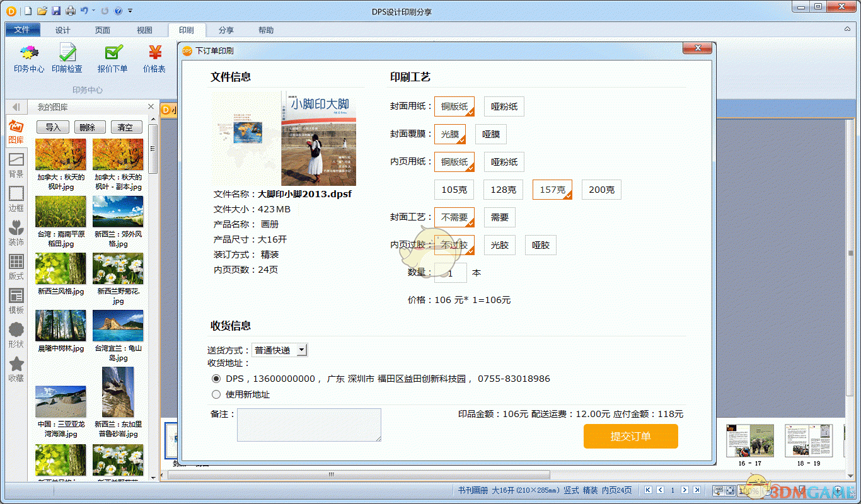Select 哑粉纸 as cover paper
Viewport: 861px width, 504px height.
tap(503, 106)
